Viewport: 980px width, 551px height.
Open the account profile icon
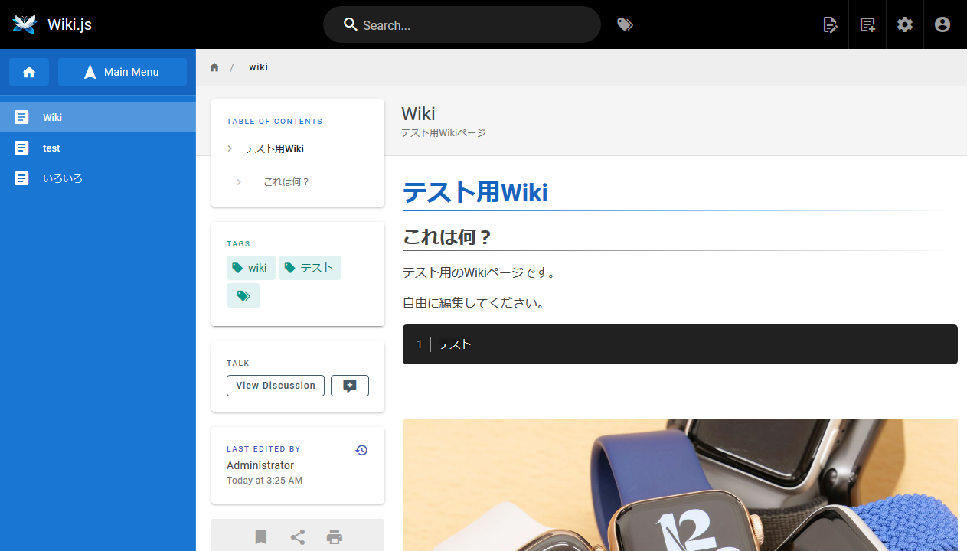point(942,24)
